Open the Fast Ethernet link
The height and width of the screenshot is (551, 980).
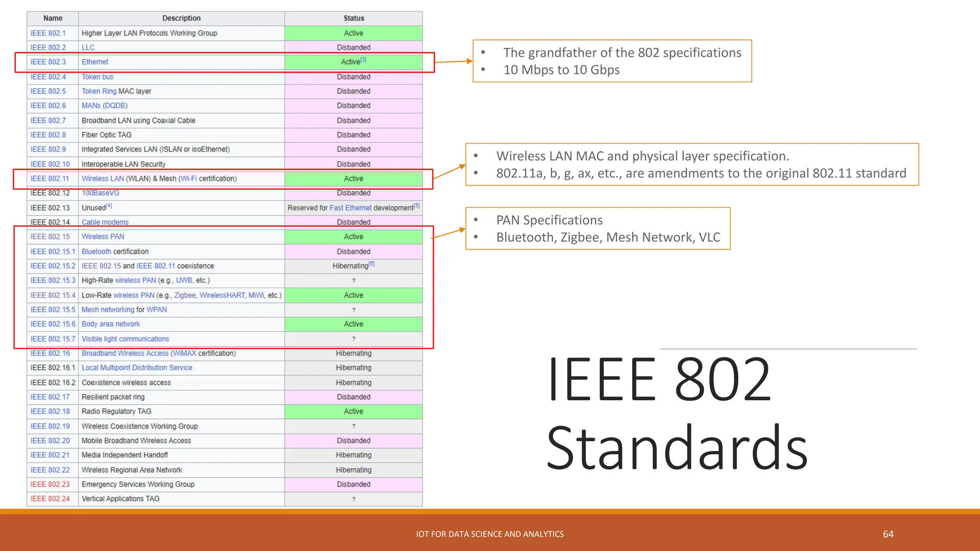point(351,208)
